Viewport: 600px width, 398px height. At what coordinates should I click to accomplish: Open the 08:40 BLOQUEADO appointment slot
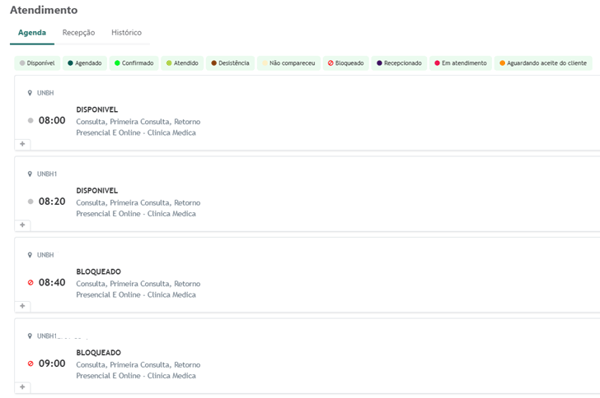point(307,275)
